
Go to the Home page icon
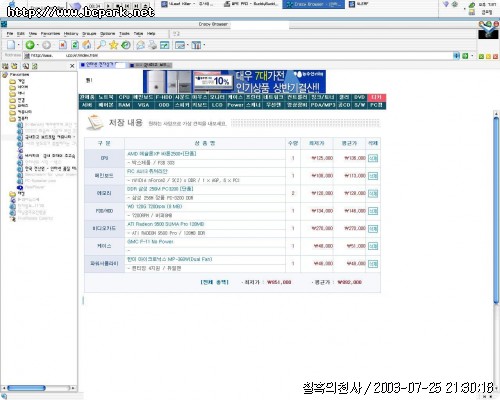(87, 45)
